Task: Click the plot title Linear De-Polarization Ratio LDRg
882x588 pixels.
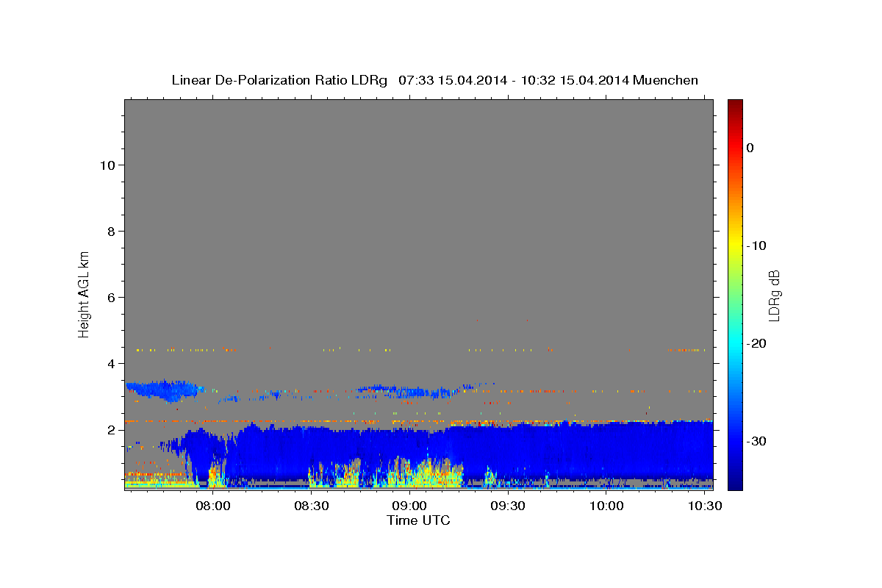Action: (279, 80)
